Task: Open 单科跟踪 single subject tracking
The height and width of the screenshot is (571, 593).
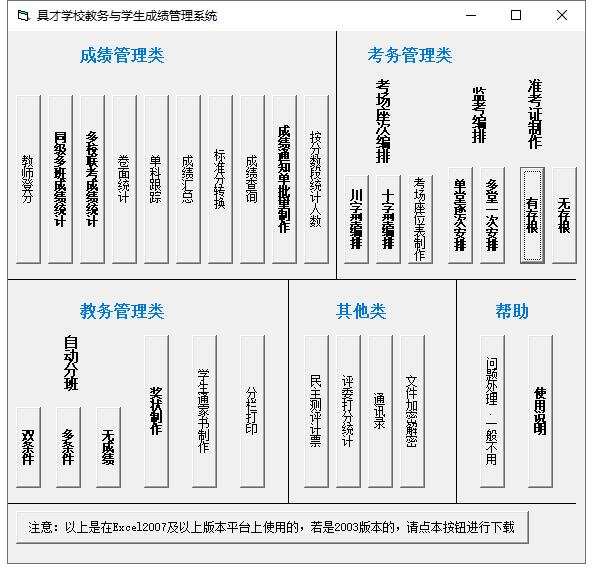Action: (x=156, y=179)
